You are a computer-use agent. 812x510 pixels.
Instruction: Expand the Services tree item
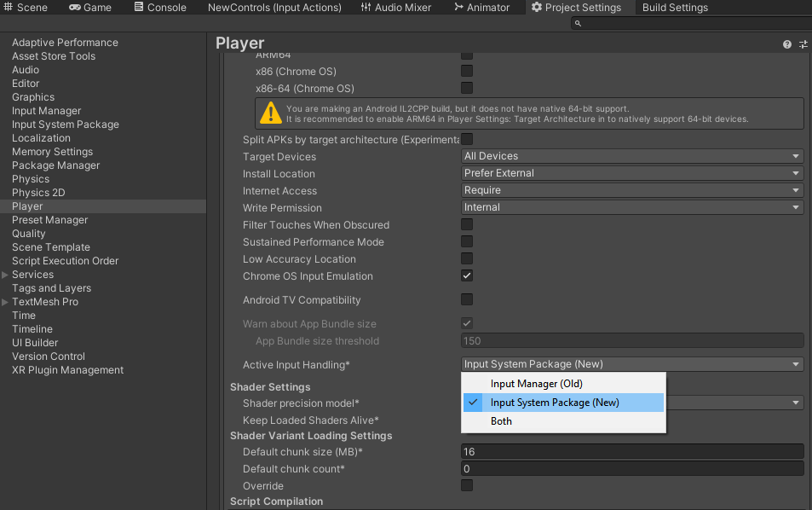coord(5,275)
